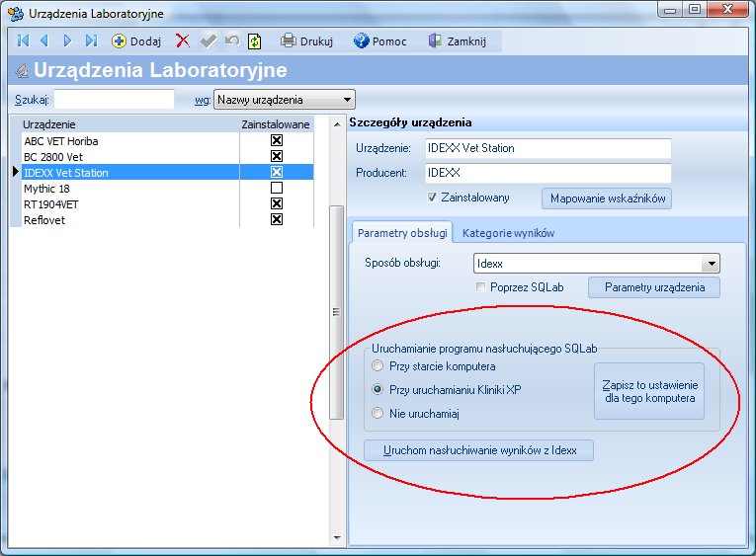Select BC 2800 Vet row
756x556 pixels.
click(130, 157)
